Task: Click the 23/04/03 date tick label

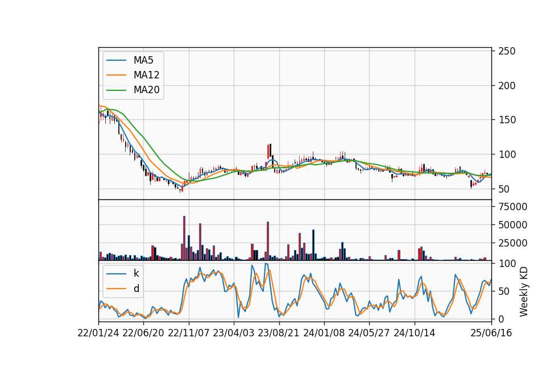Action: tap(233, 333)
